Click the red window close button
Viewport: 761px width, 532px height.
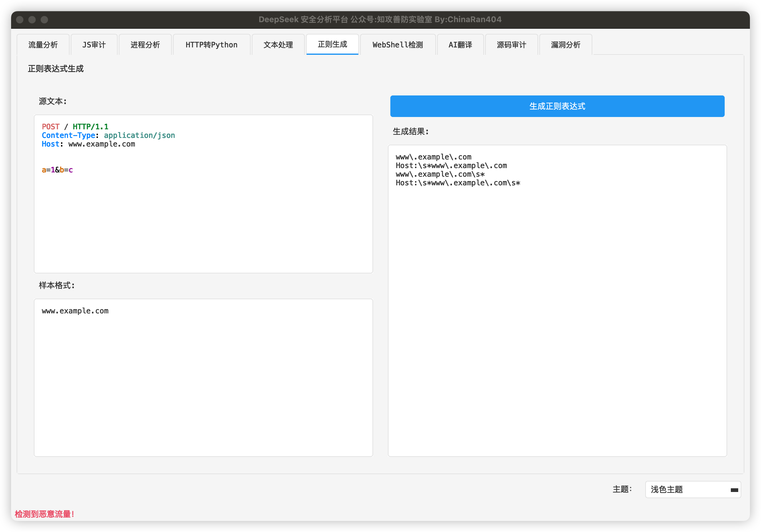tap(20, 20)
